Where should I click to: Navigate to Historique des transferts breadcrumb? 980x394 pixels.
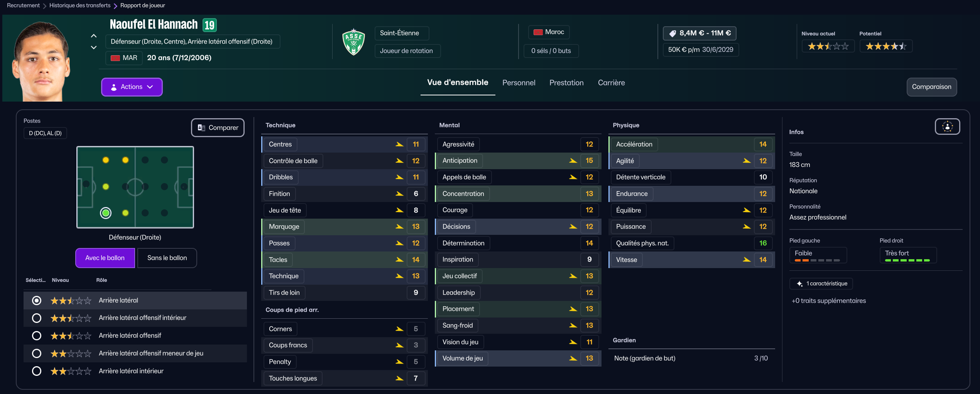point(80,5)
